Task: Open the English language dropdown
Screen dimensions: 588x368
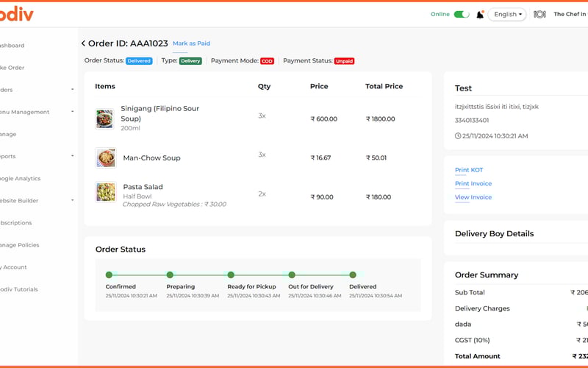Action: click(507, 14)
